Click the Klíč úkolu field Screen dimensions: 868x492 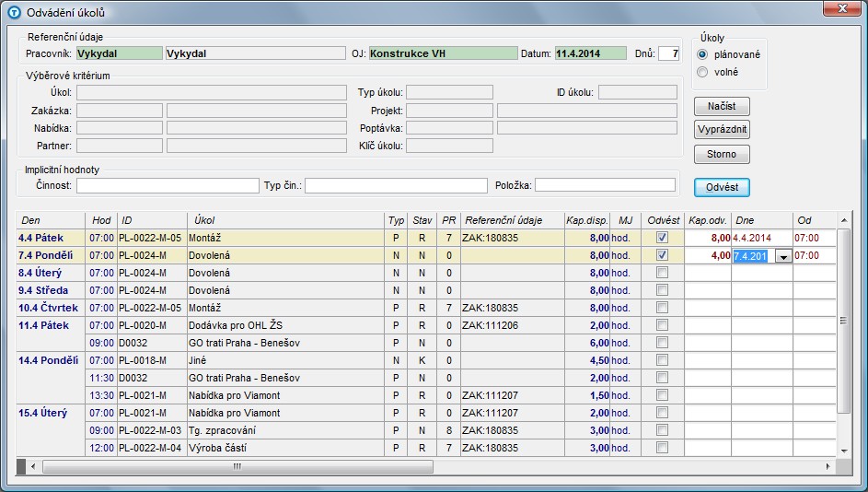[449, 146]
